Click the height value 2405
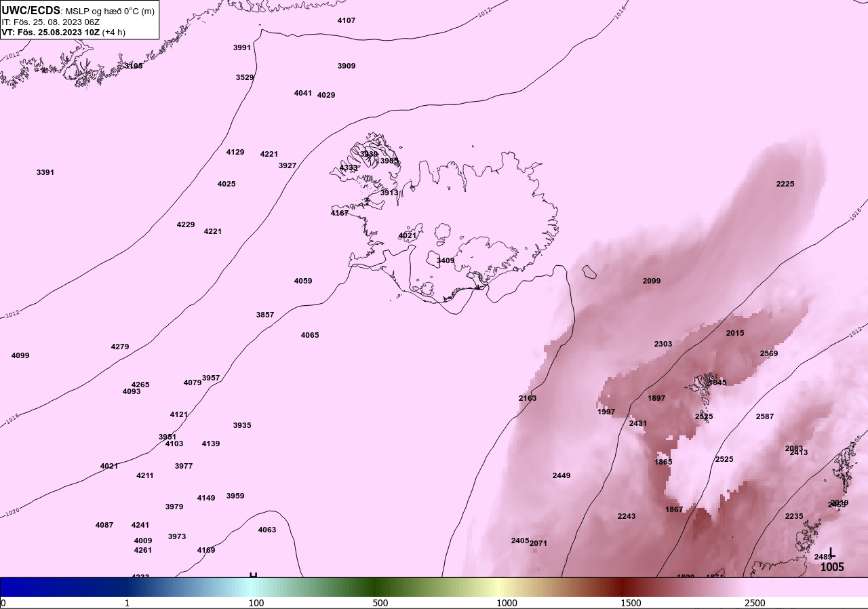Image resolution: width=868 pixels, height=609 pixels. [520, 541]
